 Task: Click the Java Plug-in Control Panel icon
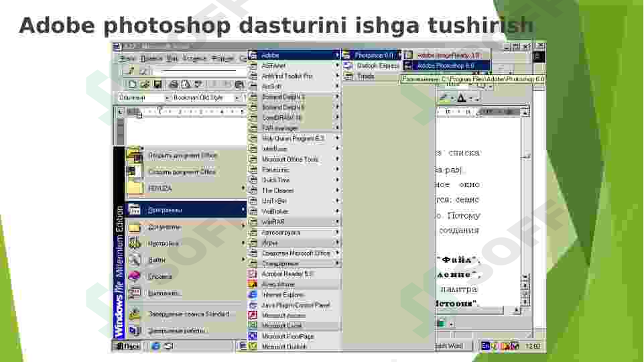pos(253,305)
